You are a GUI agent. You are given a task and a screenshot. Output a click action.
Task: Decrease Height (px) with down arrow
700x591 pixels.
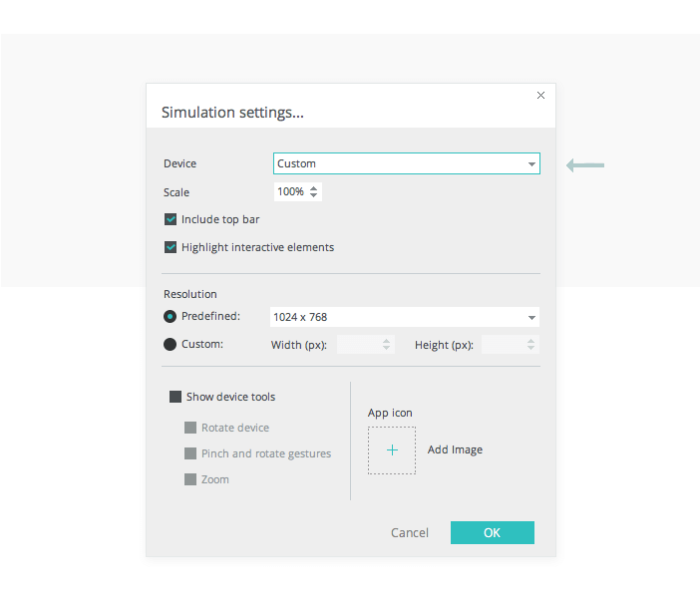coord(530,348)
